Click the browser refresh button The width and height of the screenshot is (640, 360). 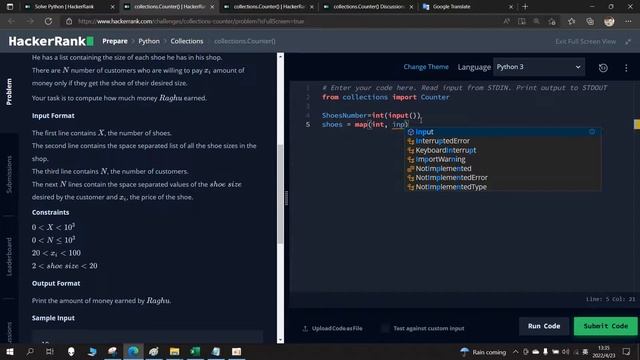point(48,21)
